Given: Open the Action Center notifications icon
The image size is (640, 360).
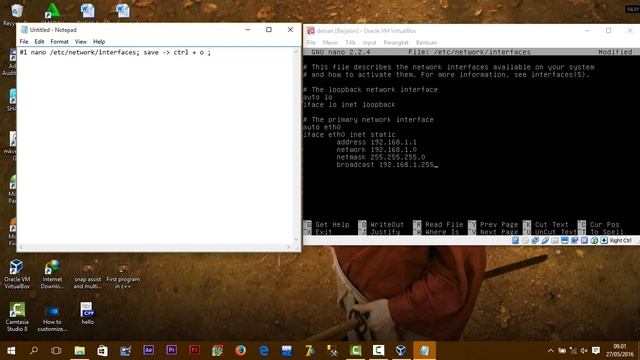Looking at the screenshot, I should click(x=596, y=351).
